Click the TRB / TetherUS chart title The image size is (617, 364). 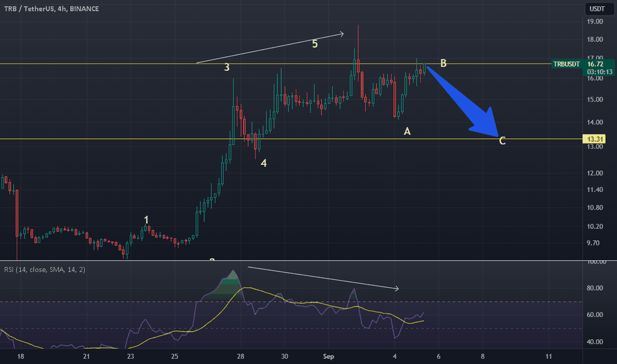(51, 9)
